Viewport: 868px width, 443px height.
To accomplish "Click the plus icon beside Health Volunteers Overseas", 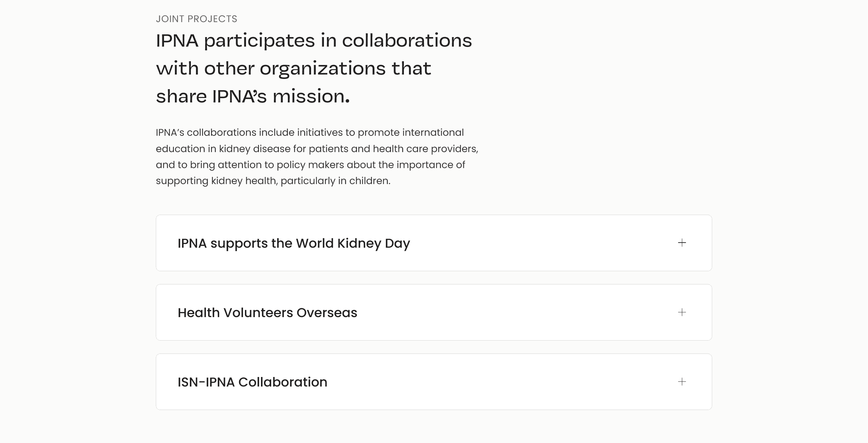I will tap(682, 312).
